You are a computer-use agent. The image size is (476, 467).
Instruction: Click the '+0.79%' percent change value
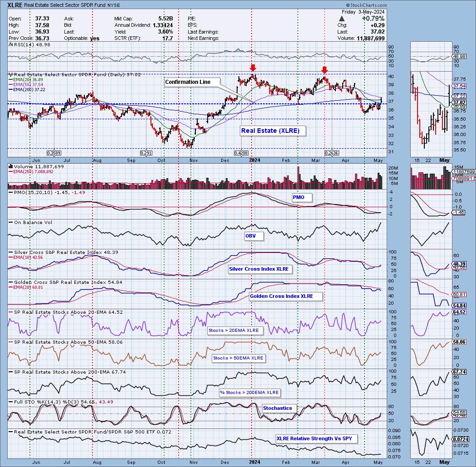tap(373, 19)
